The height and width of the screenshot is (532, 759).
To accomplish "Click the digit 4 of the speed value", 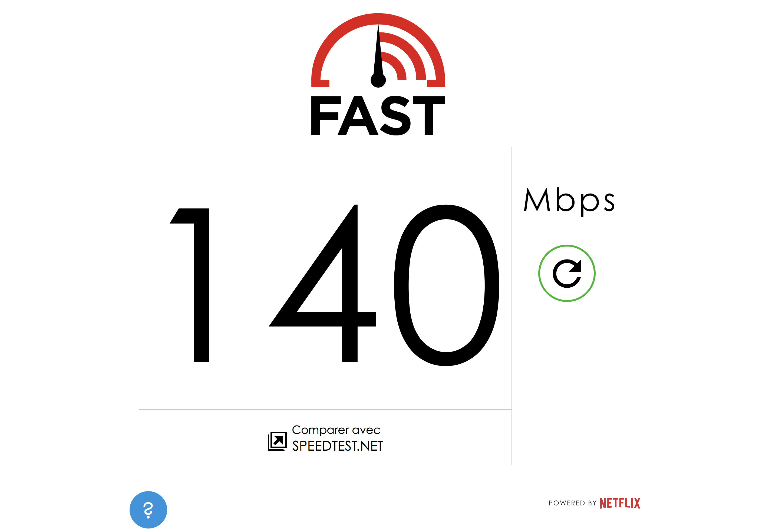I will [x=322, y=284].
